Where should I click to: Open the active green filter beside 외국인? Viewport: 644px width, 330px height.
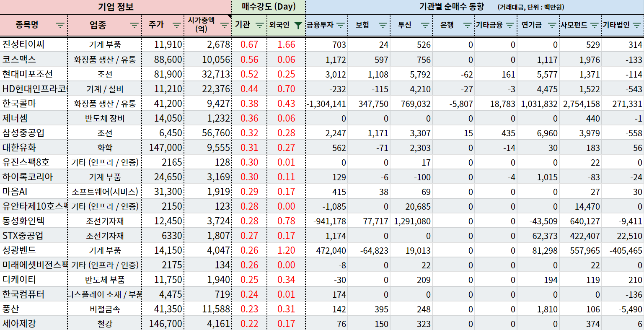pos(298,26)
